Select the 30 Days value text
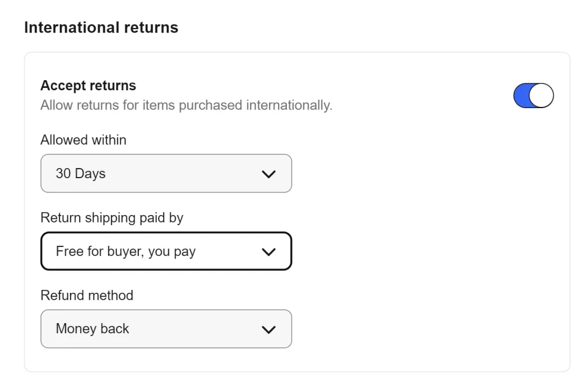The width and height of the screenshot is (585, 392). (80, 173)
